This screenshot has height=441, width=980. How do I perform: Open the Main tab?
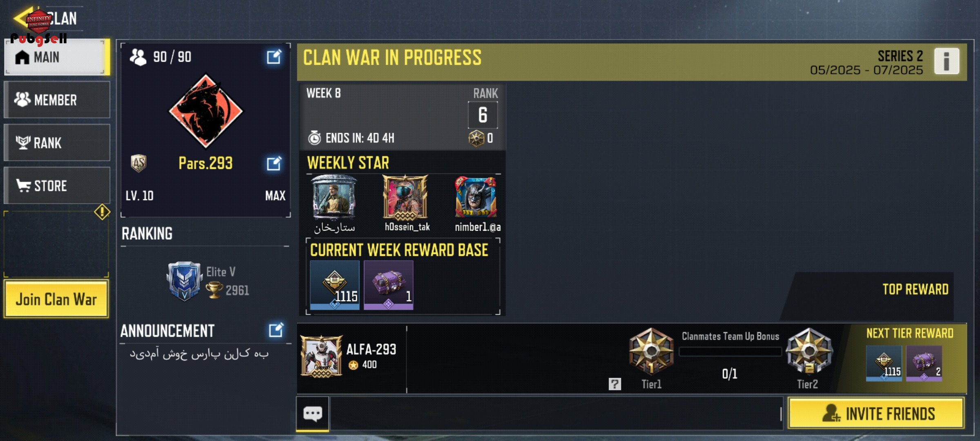[57, 57]
